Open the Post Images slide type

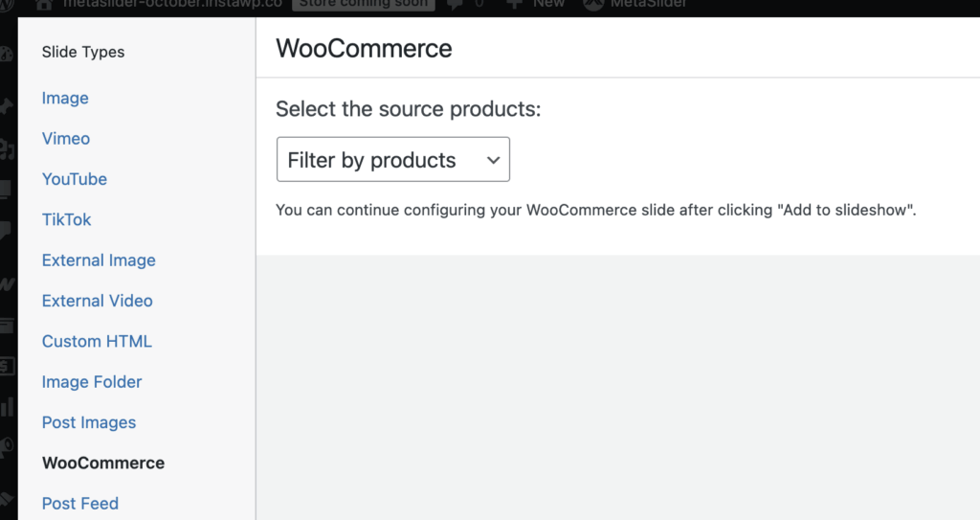[x=89, y=422]
